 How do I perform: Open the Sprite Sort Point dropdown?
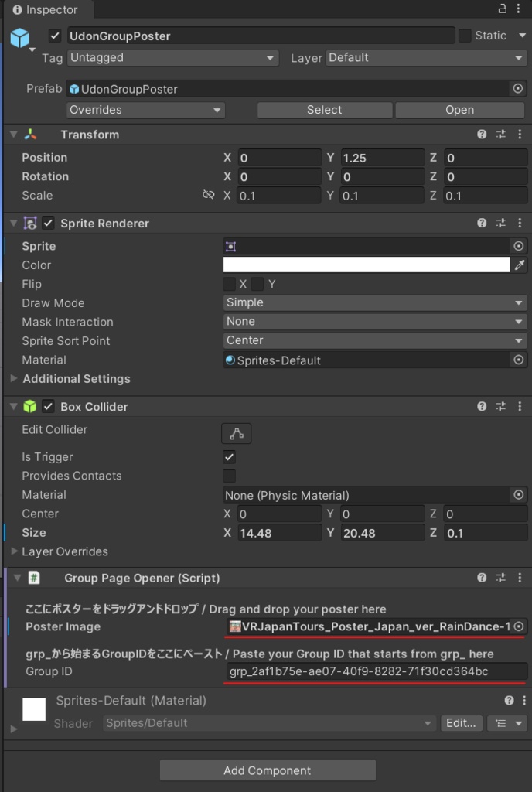point(375,340)
